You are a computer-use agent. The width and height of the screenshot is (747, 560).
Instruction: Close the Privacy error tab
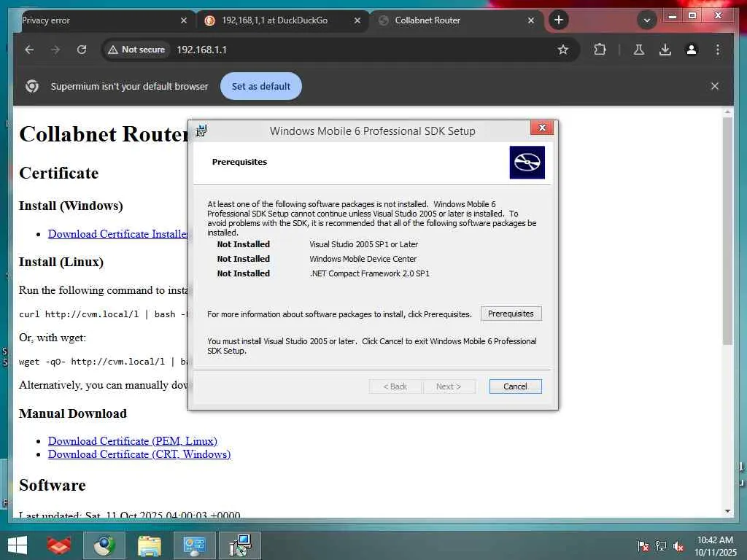point(184,20)
